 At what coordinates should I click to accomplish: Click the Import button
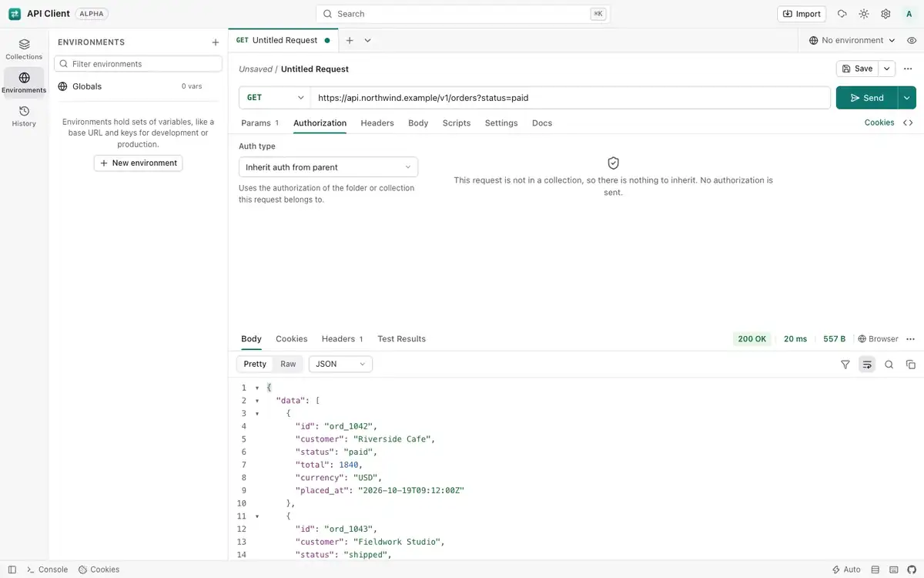pyautogui.click(x=802, y=14)
